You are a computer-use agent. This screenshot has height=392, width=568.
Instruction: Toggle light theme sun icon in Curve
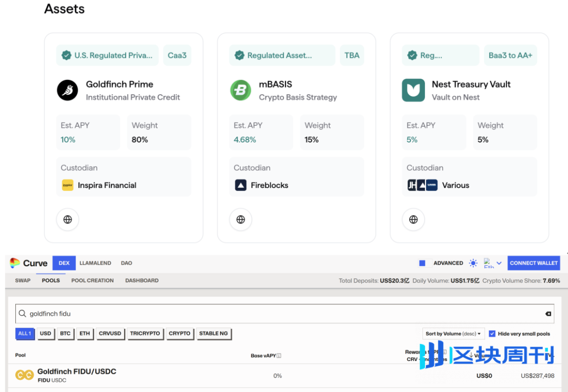[x=473, y=263]
